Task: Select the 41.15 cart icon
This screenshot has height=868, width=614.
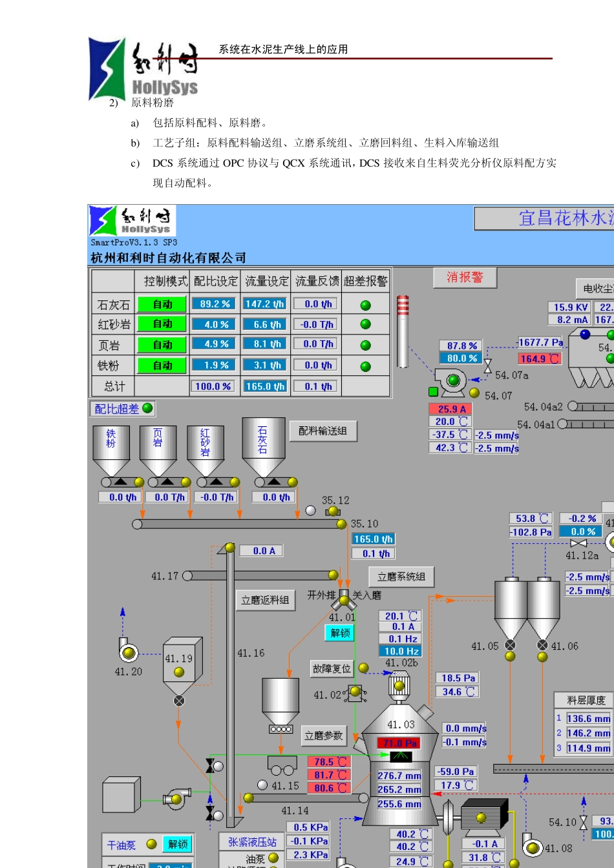Action: [x=282, y=765]
